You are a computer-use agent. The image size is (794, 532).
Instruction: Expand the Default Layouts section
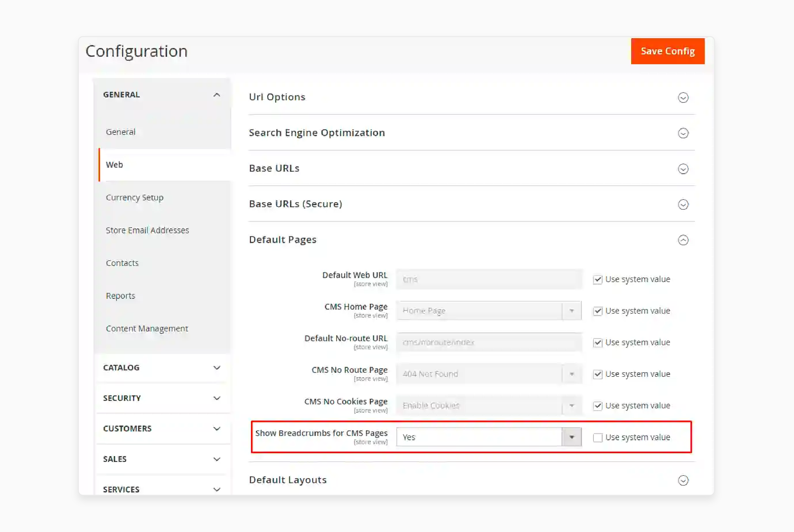tap(684, 480)
